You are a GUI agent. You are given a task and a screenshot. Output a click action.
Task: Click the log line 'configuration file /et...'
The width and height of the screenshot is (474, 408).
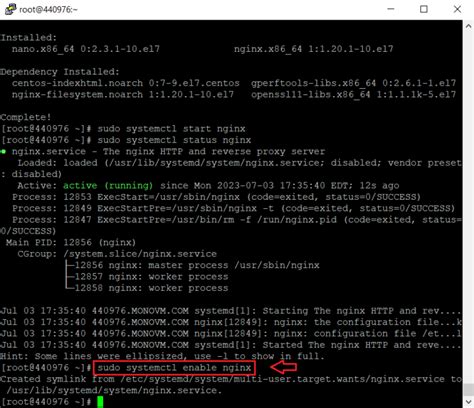[x=231, y=333]
